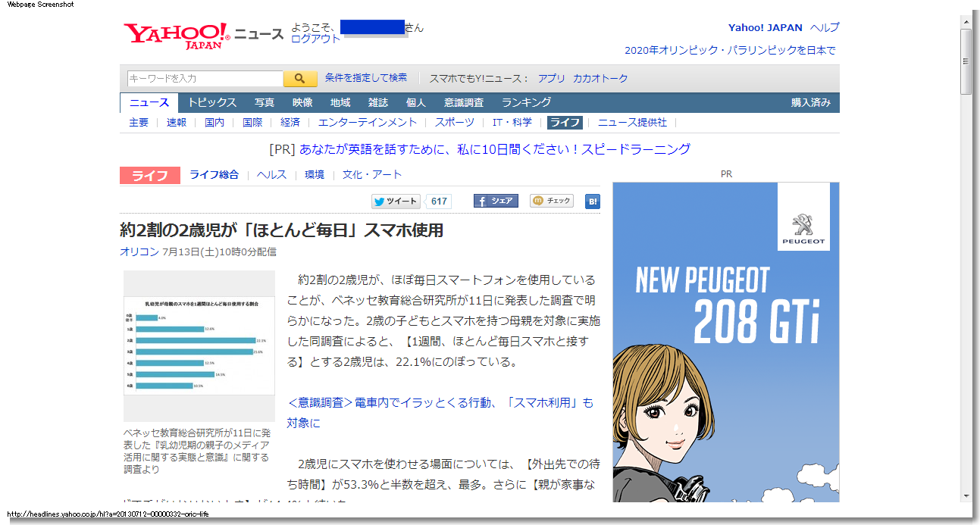Select the ニュース tab
Screen dimensions: 980x525
pos(149,103)
